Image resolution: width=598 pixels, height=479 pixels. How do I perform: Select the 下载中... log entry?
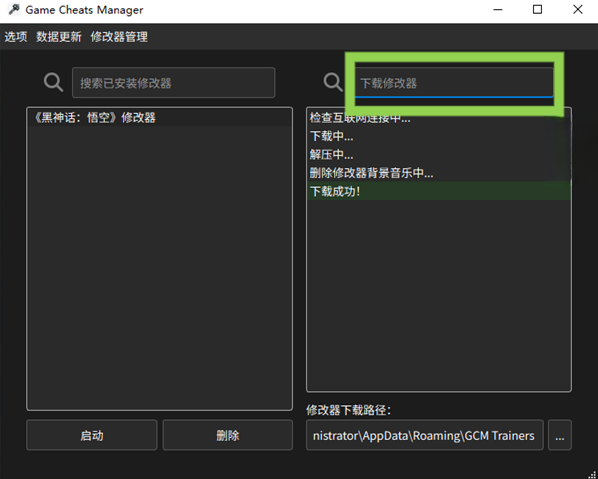click(x=439, y=136)
